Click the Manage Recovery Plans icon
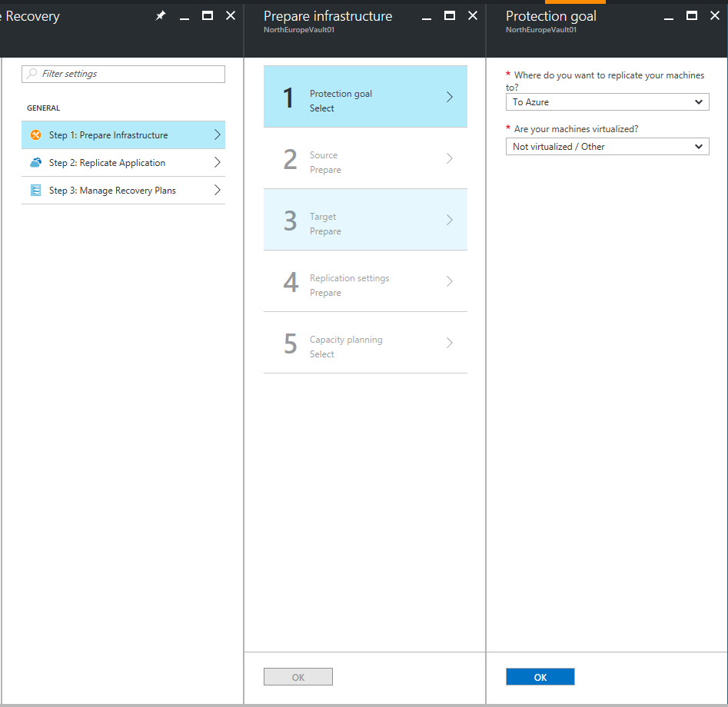 pos(35,191)
